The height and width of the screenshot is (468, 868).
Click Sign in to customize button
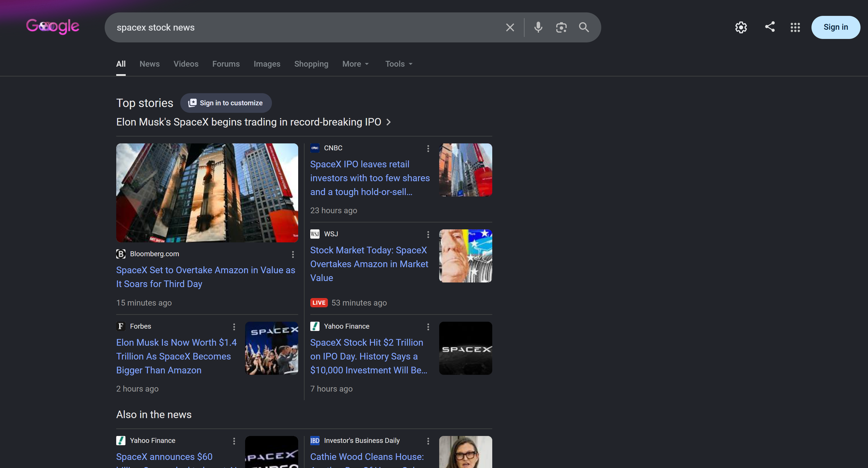(226, 103)
